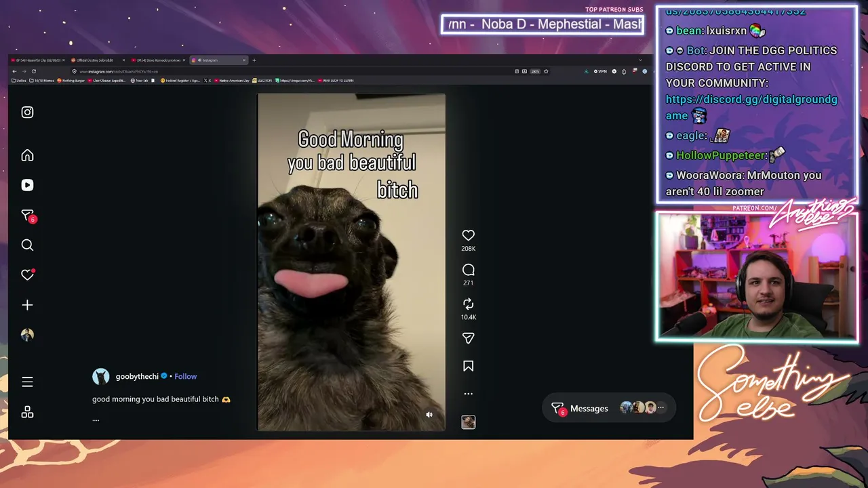Go to the Instagram Home feed icon
The width and height of the screenshot is (868, 488).
[27, 155]
